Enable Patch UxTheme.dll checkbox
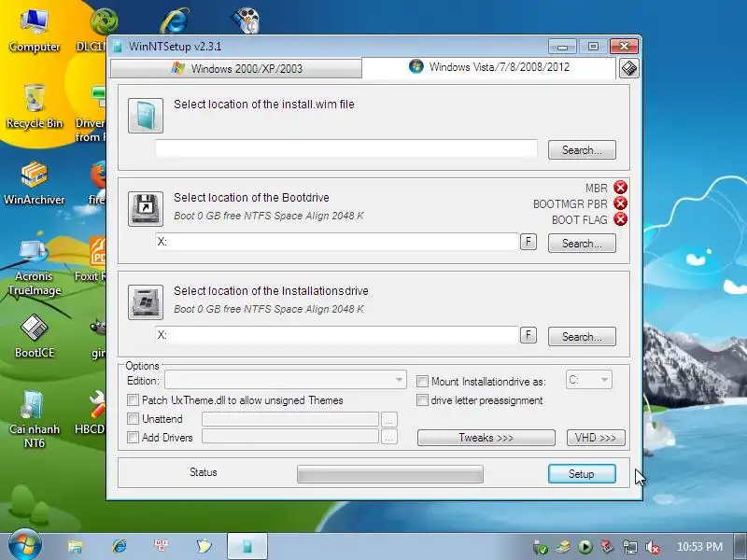 pos(133,399)
